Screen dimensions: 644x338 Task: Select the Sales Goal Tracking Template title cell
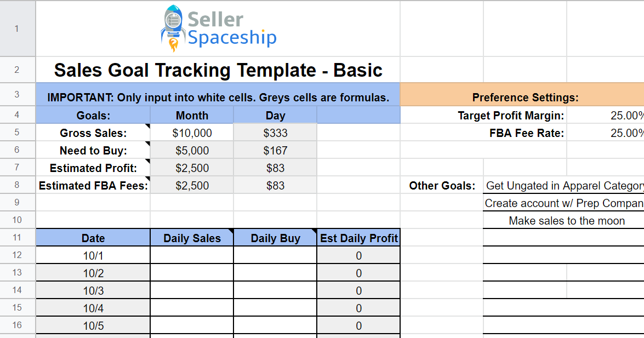[218, 70]
